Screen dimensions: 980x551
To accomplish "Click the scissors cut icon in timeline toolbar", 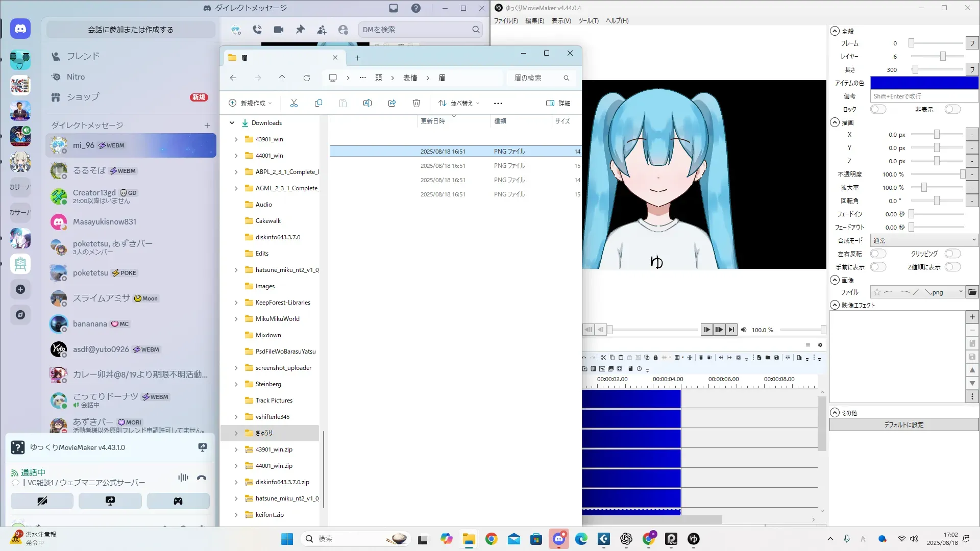I will pyautogui.click(x=603, y=358).
